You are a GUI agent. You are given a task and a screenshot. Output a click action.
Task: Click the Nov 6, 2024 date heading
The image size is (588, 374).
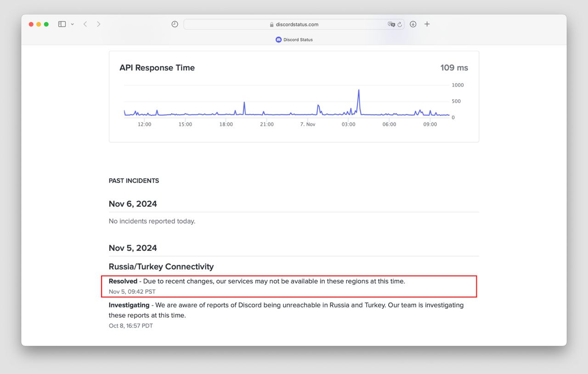pyautogui.click(x=133, y=204)
